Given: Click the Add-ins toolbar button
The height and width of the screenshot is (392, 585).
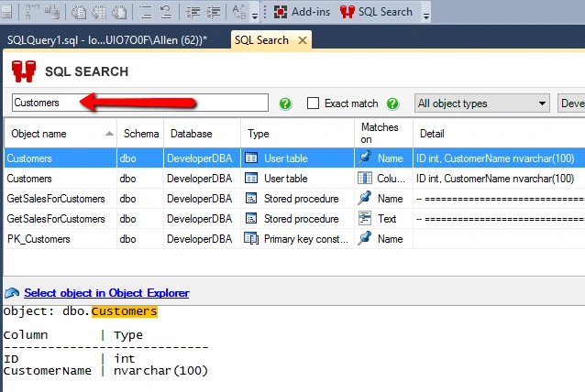Looking at the screenshot, I should point(302,12).
